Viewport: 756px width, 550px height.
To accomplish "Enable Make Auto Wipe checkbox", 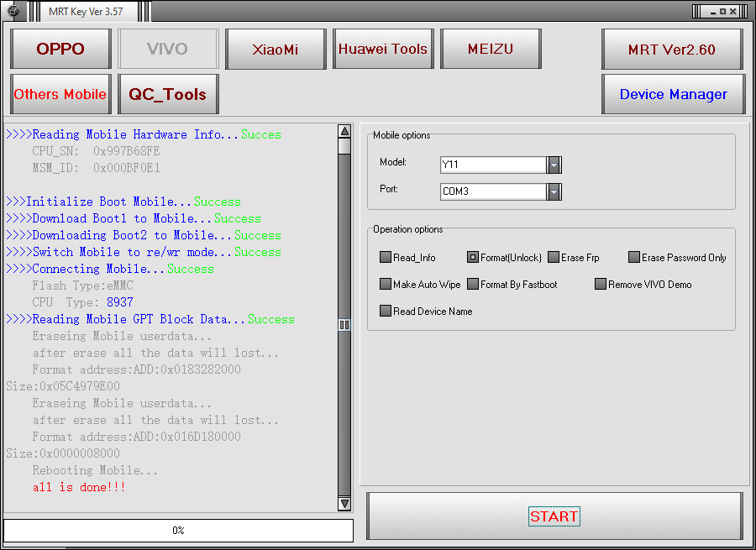I will point(386,284).
